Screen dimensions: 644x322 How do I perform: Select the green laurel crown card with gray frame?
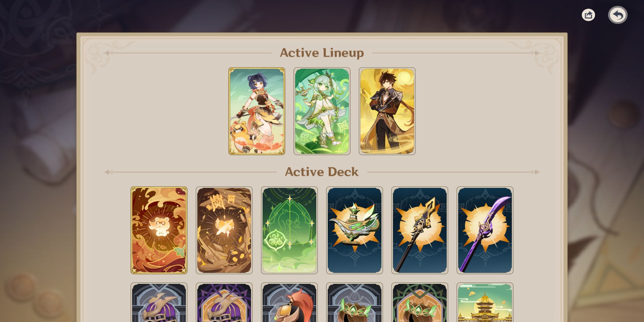[x=355, y=302]
